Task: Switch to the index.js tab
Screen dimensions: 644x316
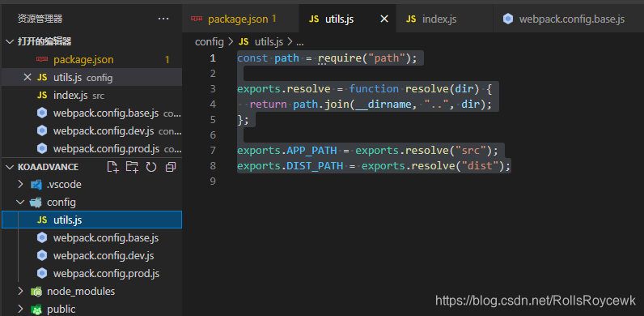Action: pos(444,19)
